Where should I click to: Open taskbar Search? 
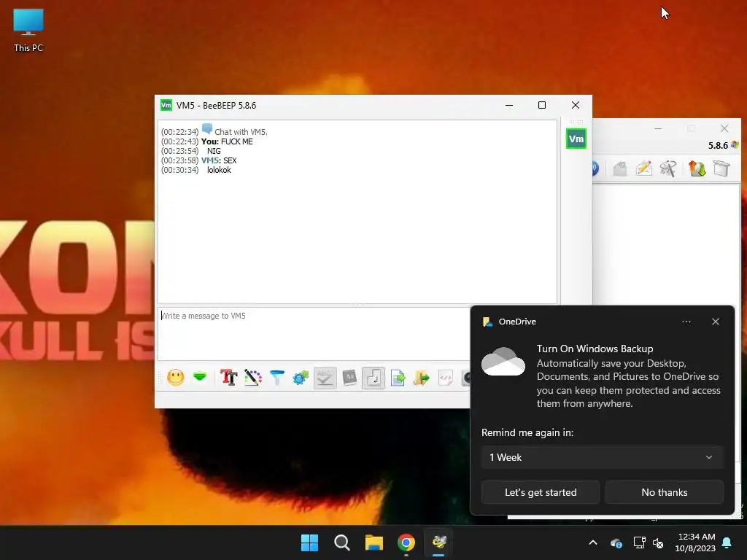coord(342,542)
